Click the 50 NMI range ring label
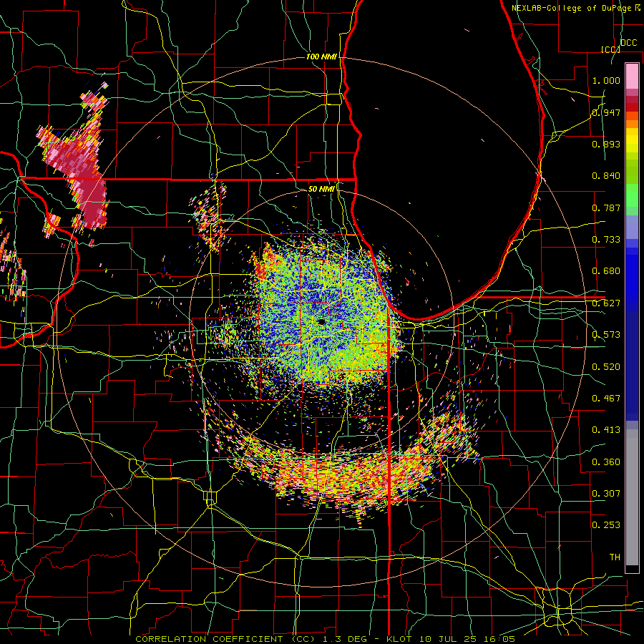The image size is (644, 644). pyautogui.click(x=321, y=189)
